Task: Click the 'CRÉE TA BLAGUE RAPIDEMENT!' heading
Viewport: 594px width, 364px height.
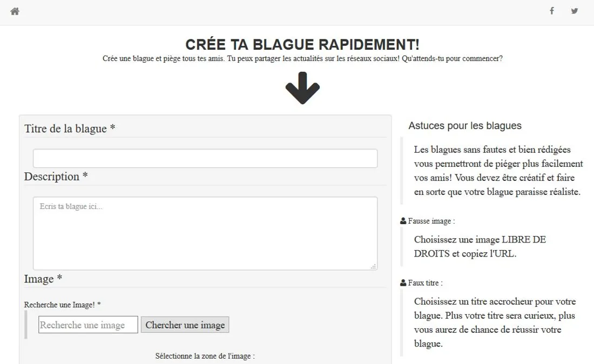Action: pos(302,44)
